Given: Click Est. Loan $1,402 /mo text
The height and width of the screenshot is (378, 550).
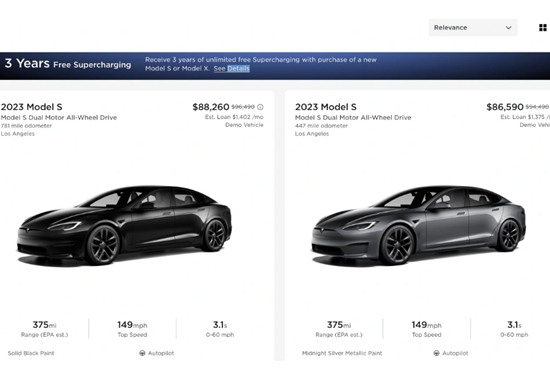Looking at the screenshot, I should tap(234, 117).
